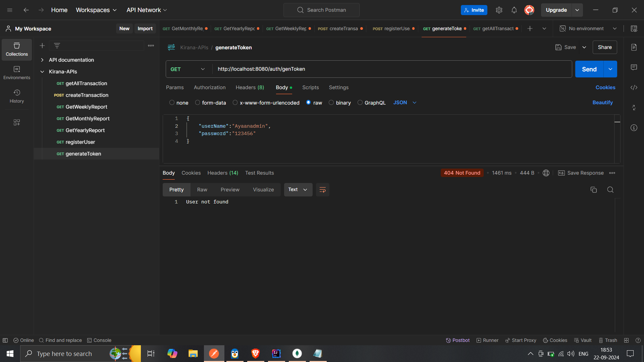Select the form-data body type
This screenshot has width=644, height=362.
pyautogui.click(x=198, y=103)
